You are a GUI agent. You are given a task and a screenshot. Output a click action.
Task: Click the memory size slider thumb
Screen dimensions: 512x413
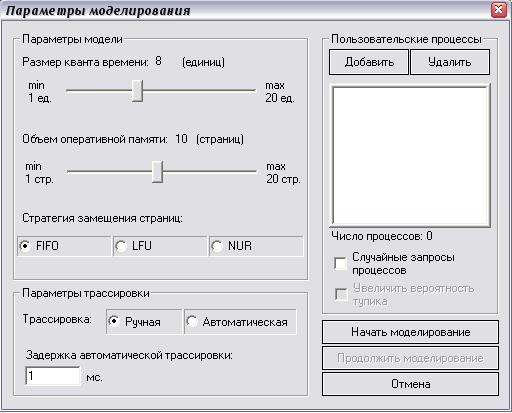(x=157, y=172)
